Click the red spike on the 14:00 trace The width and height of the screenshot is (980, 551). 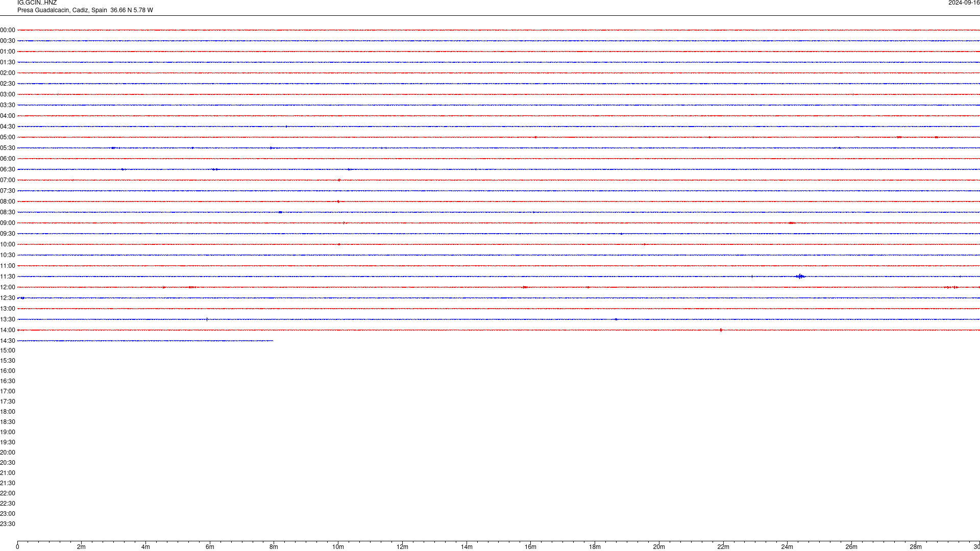721,330
